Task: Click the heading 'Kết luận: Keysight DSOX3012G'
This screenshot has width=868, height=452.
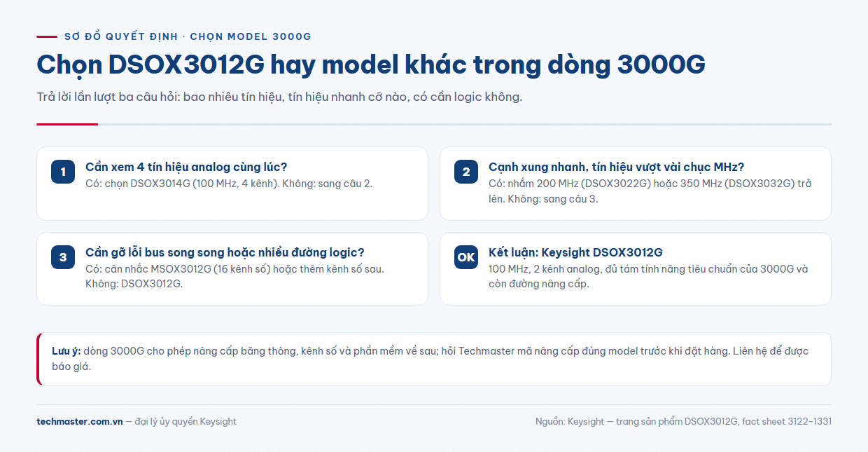Action: pos(575,252)
